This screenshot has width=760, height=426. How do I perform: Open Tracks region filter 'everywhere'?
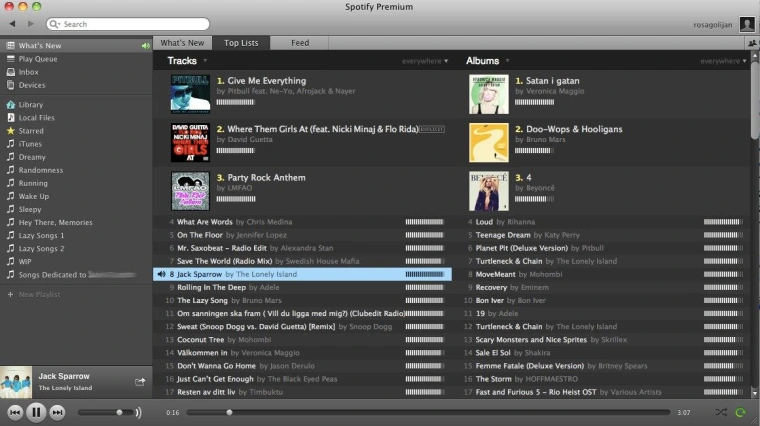pos(425,61)
